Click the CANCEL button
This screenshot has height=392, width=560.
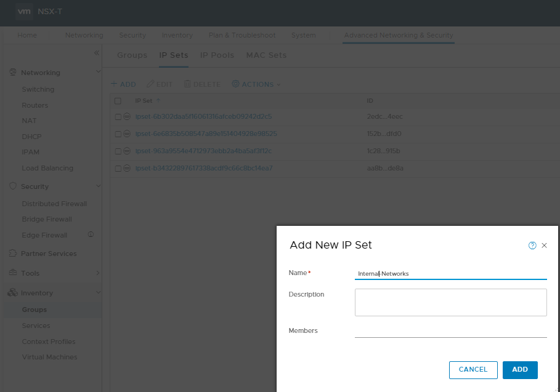[473, 370]
